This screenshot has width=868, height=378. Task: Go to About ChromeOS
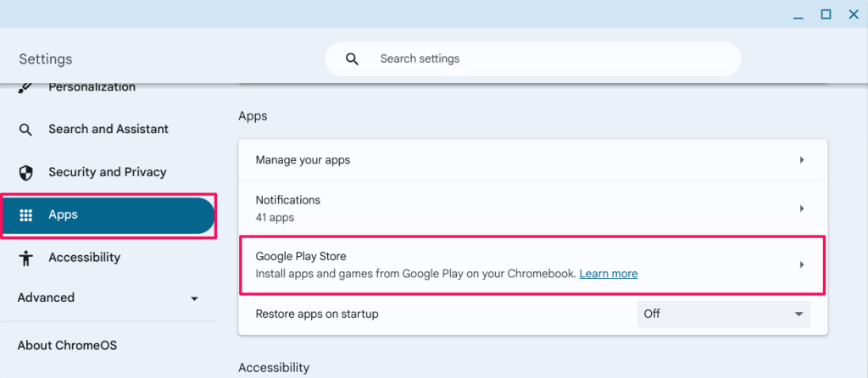pyautogui.click(x=67, y=345)
